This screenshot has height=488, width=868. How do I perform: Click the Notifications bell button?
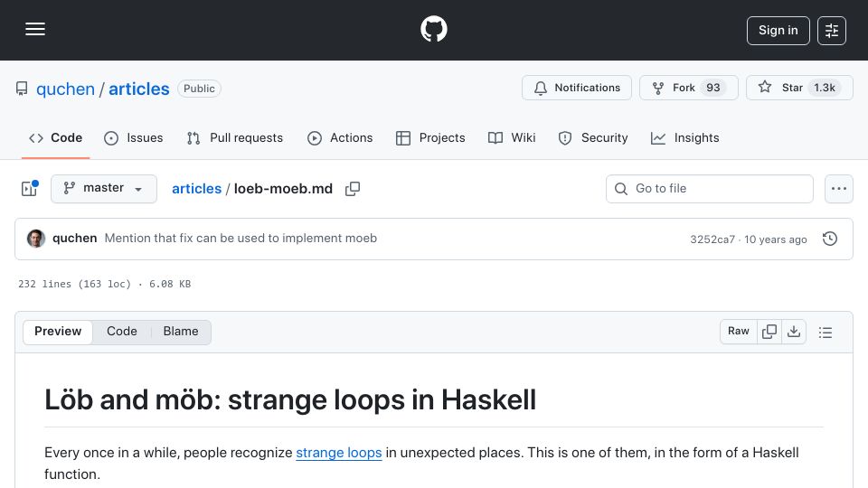576,88
